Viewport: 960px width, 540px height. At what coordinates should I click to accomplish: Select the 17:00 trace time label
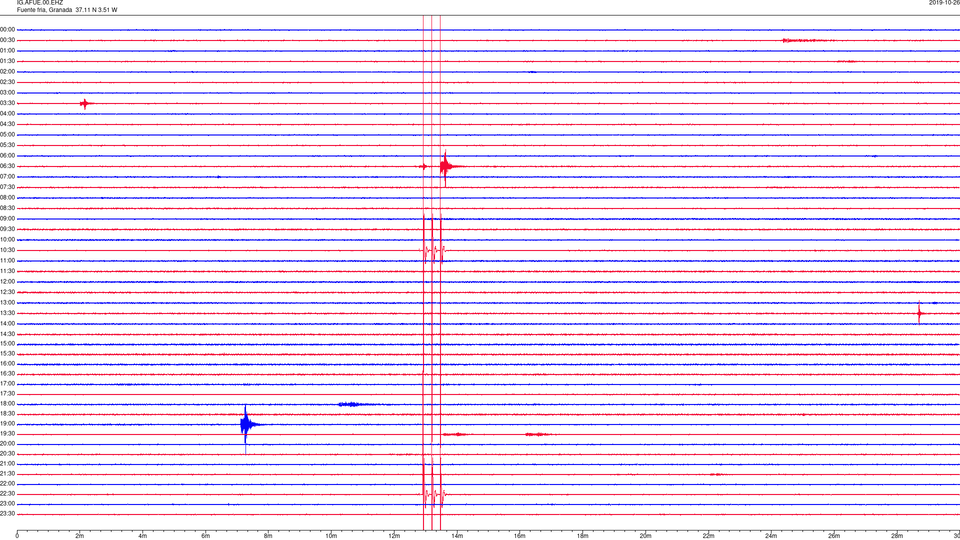(x=7, y=384)
